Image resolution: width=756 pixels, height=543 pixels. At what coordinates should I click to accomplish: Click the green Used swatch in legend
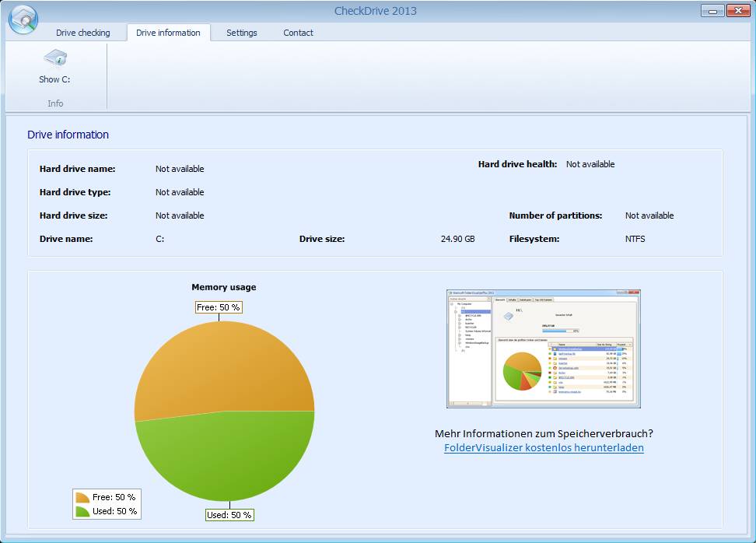point(82,511)
